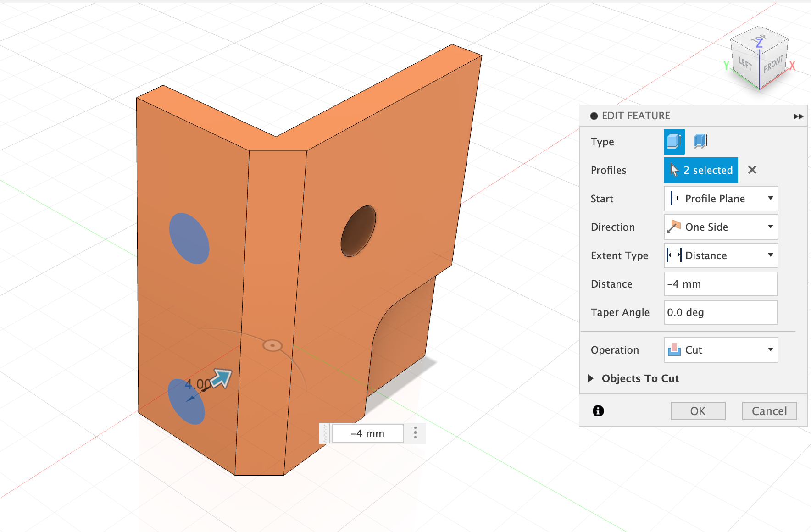Click the blue distance manipulator arrow
The height and width of the screenshot is (532, 811).
(x=222, y=378)
